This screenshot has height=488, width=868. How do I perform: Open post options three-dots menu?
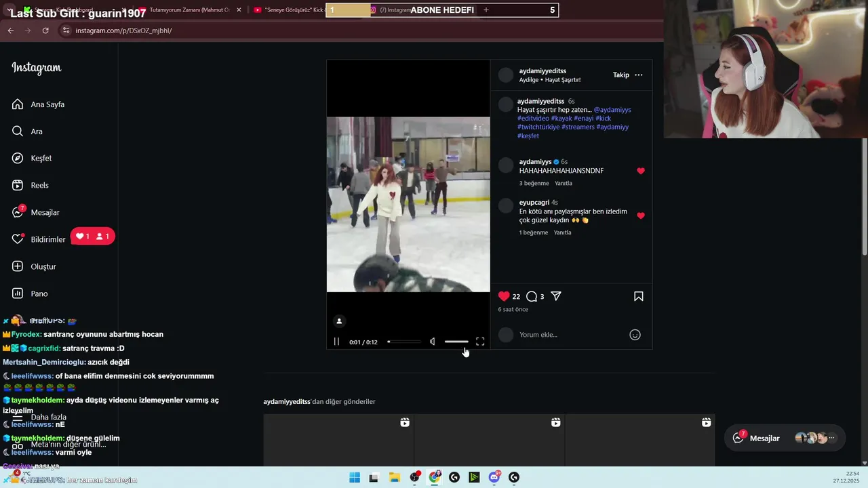click(x=638, y=75)
